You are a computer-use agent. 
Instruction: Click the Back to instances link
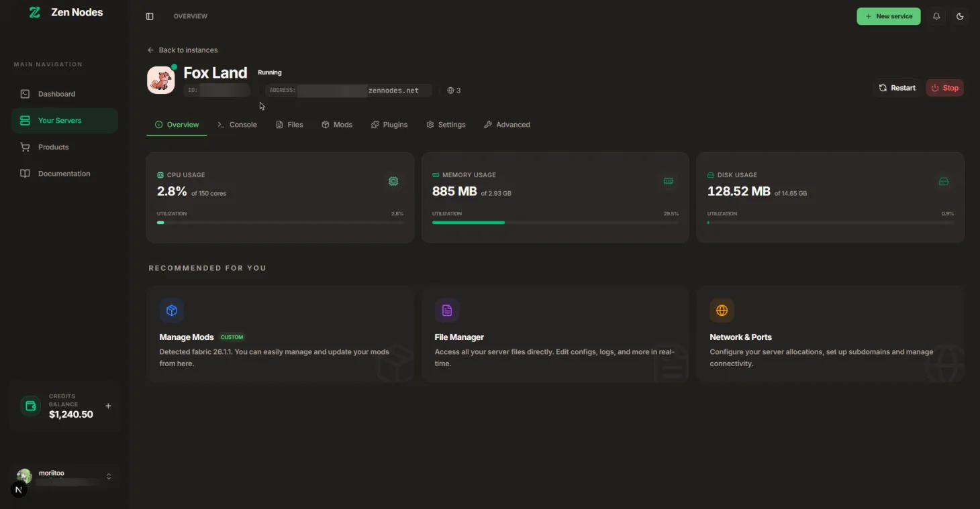pyautogui.click(x=183, y=50)
